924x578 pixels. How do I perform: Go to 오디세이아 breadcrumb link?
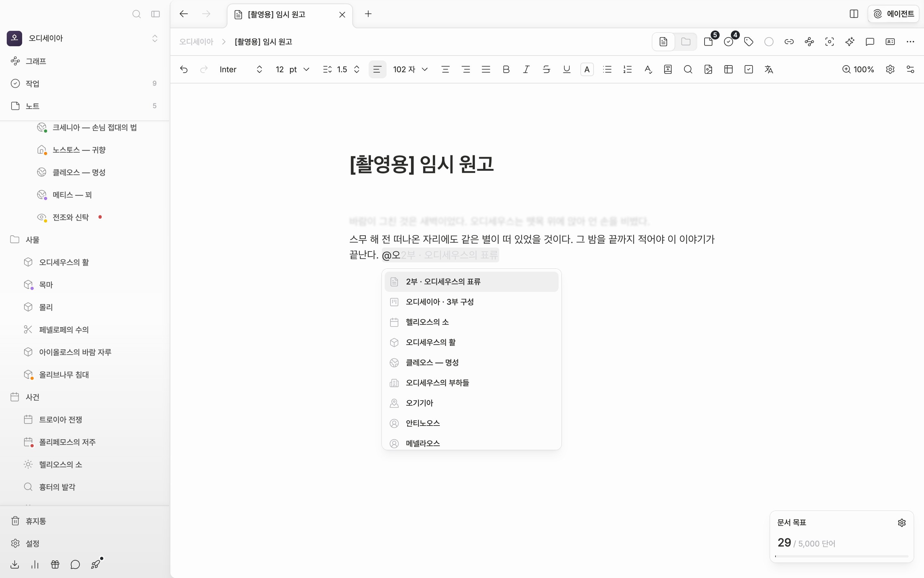click(196, 42)
